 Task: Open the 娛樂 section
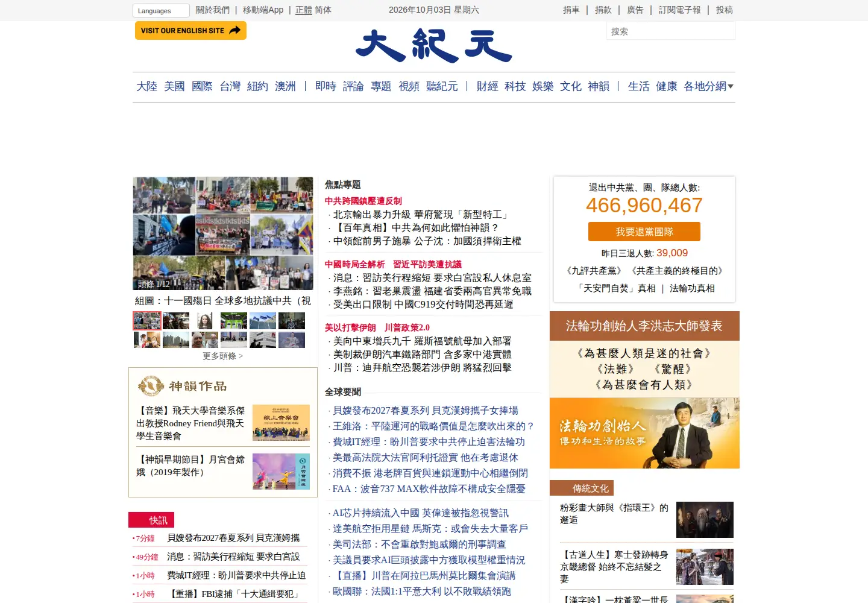pos(542,86)
